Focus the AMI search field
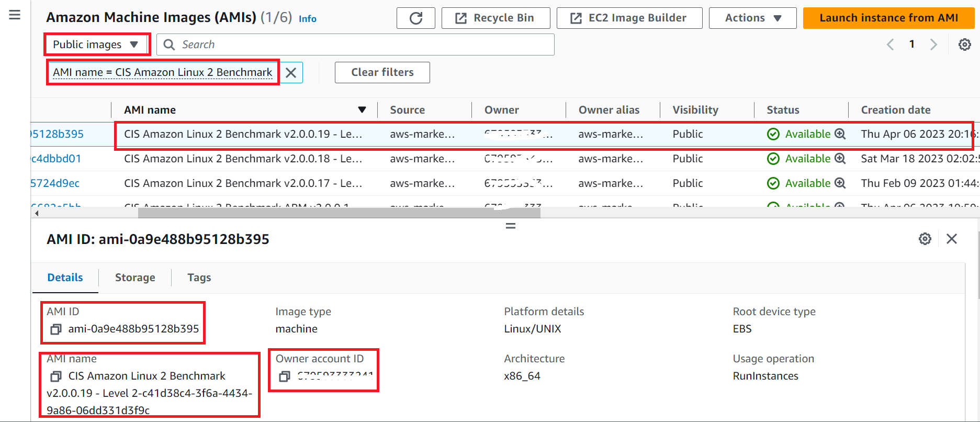Screen dimensions: 980x422 pos(356,45)
